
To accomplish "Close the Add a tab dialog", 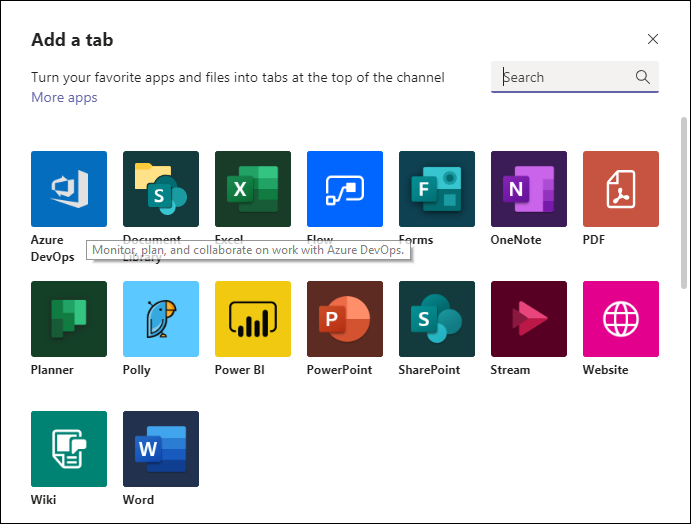I will [x=653, y=39].
